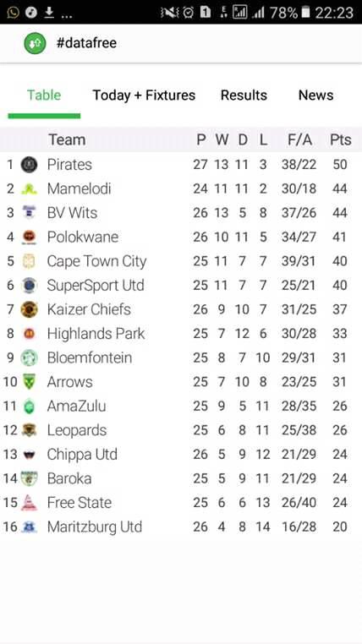Open Maritzburg Utd team details
Viewport: 362px width, 644px height.
(181, 527)
